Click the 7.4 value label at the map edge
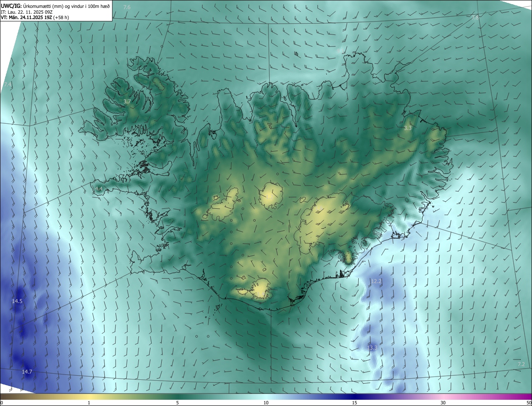The width and height of the screenshot is (532, 406). pos(7,84)
